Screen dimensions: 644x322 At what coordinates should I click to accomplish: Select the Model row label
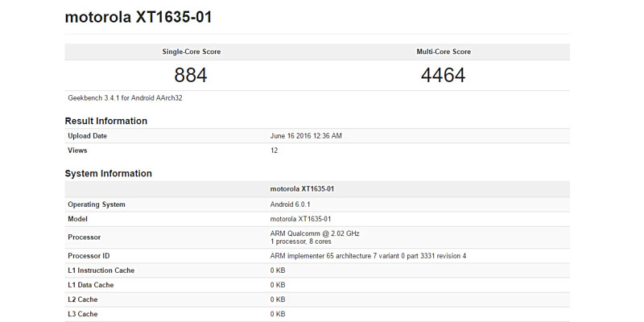(77, 219)
